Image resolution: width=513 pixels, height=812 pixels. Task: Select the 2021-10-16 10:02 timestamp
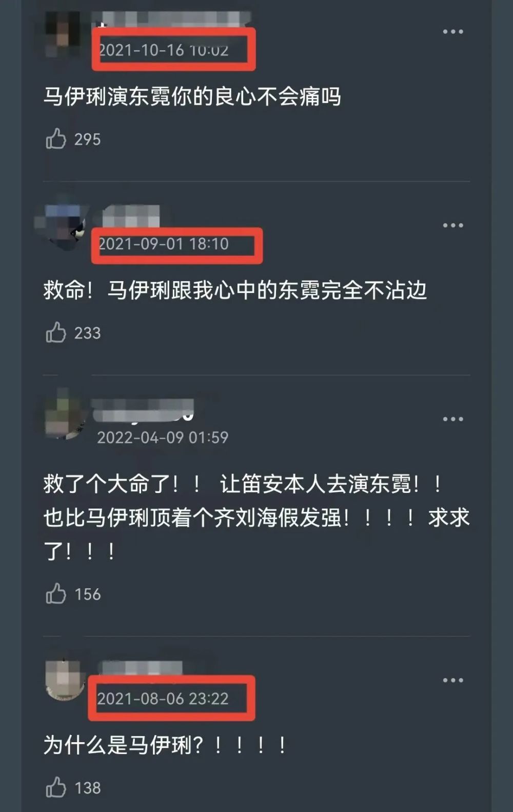(x=163, y=50)
